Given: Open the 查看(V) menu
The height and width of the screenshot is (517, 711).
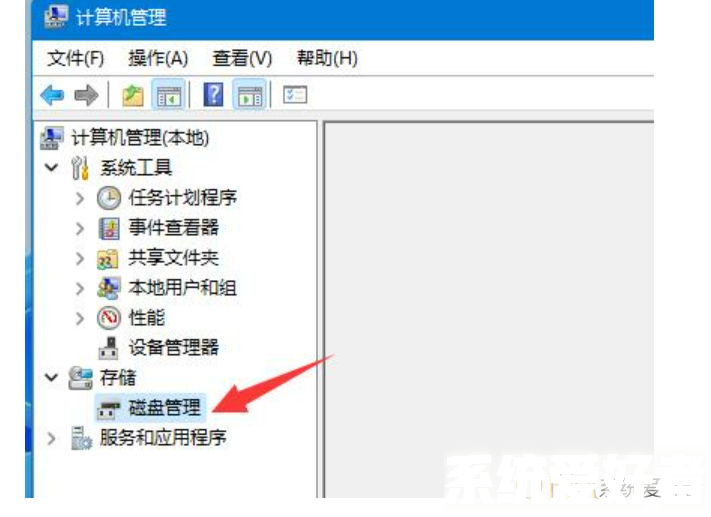Looking at the screenshot, I should (242, 59).
